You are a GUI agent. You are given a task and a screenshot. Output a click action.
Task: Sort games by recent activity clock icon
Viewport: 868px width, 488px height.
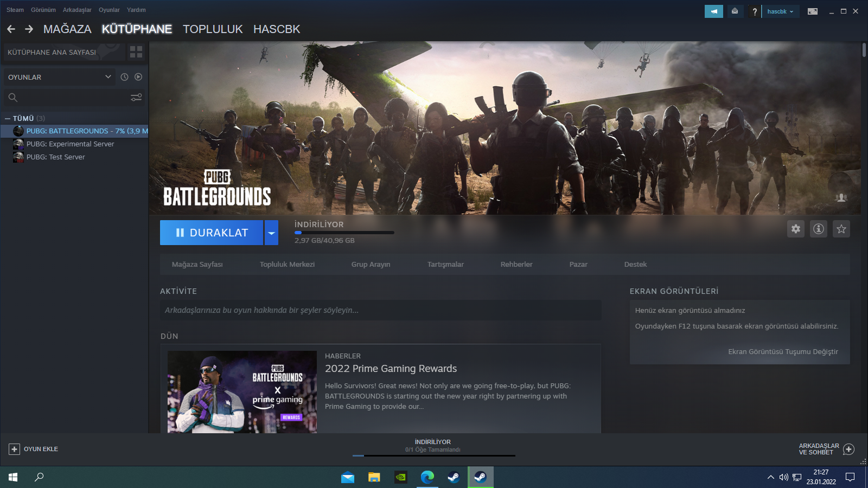click(124, 77)
